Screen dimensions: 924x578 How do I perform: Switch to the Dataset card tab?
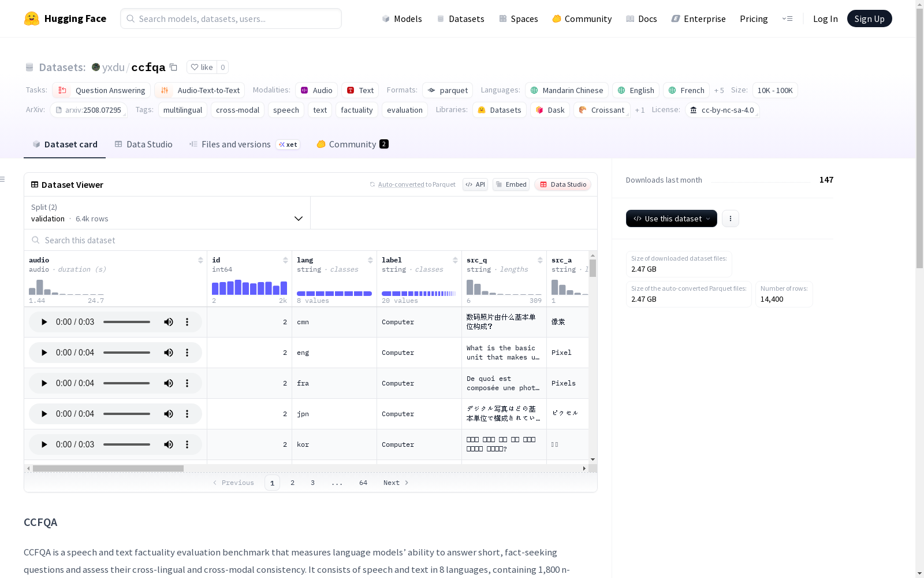coord(65,144)
